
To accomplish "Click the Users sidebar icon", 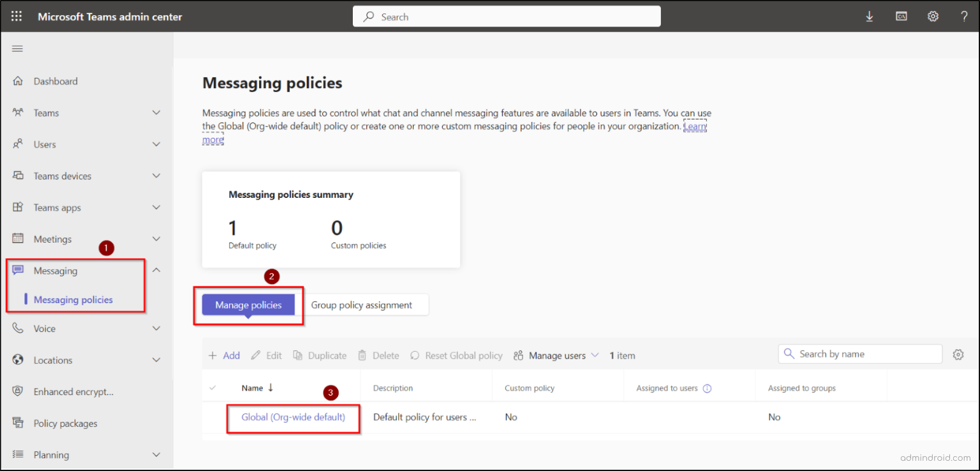I will (18, 144).
